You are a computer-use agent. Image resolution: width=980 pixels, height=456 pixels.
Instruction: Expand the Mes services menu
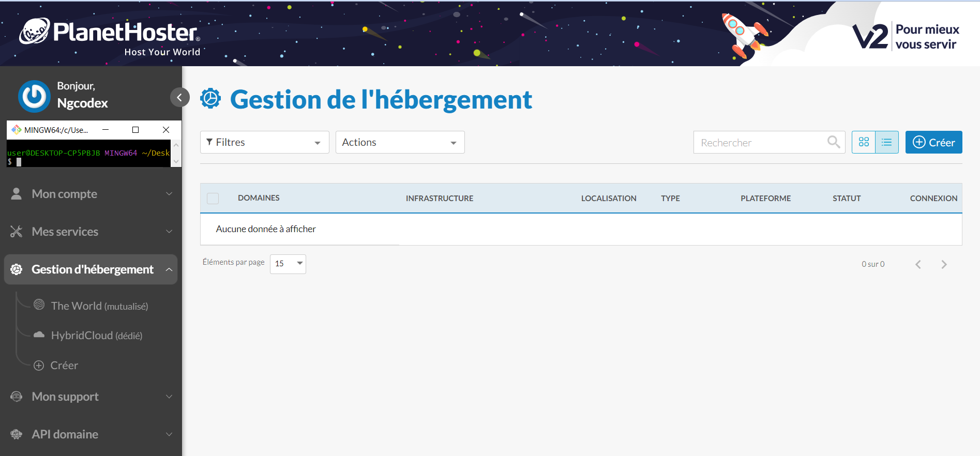tap(91, 232)
